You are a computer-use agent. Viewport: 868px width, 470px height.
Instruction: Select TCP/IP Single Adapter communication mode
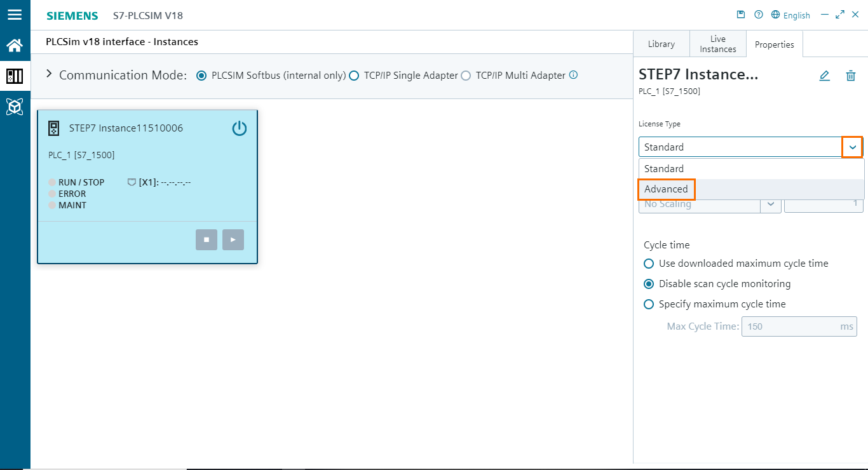point(354,75)
